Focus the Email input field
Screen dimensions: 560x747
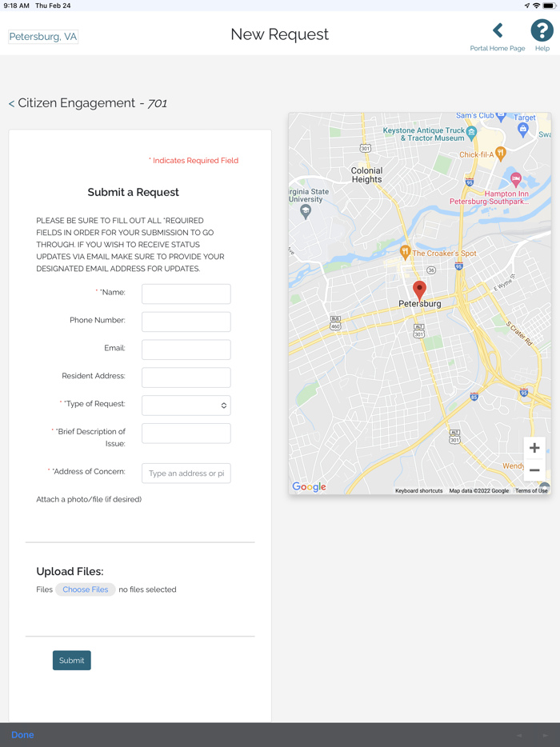(x=186, y=350)
